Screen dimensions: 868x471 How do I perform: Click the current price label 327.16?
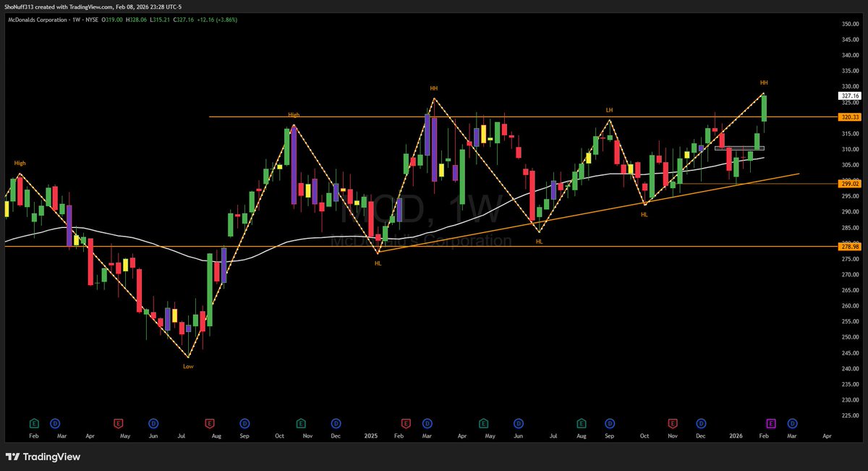(849, 96)
